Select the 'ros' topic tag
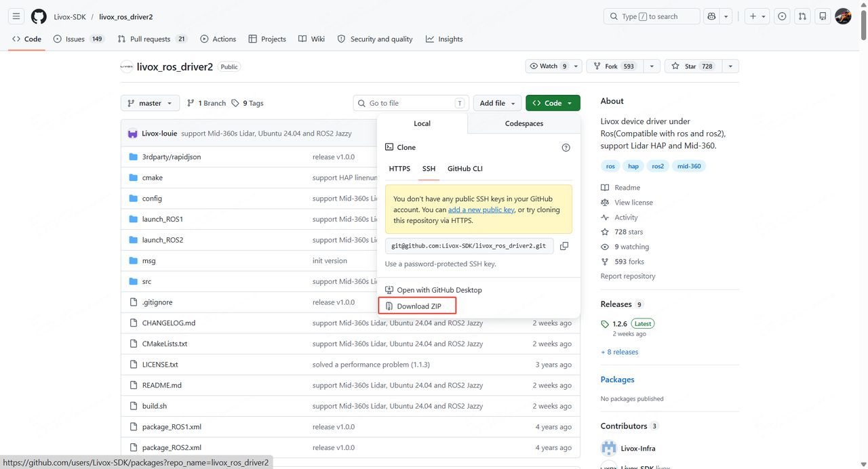 pos(610,166)
